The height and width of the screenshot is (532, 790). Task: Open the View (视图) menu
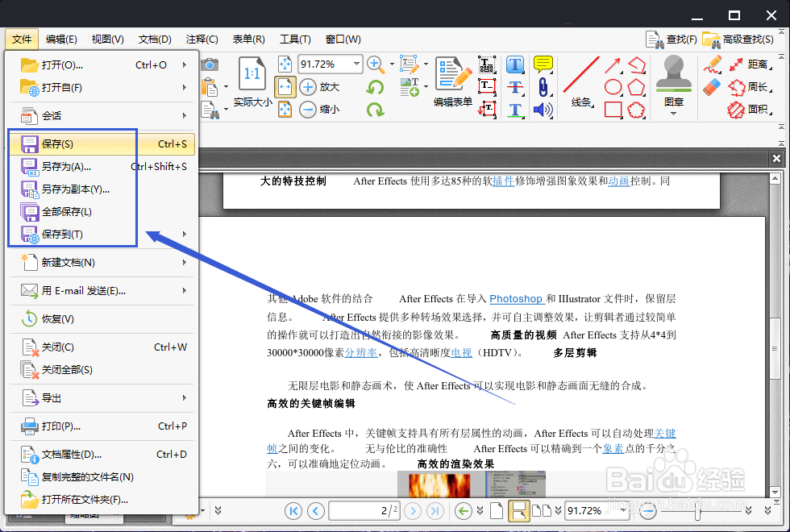click(108, 39)
